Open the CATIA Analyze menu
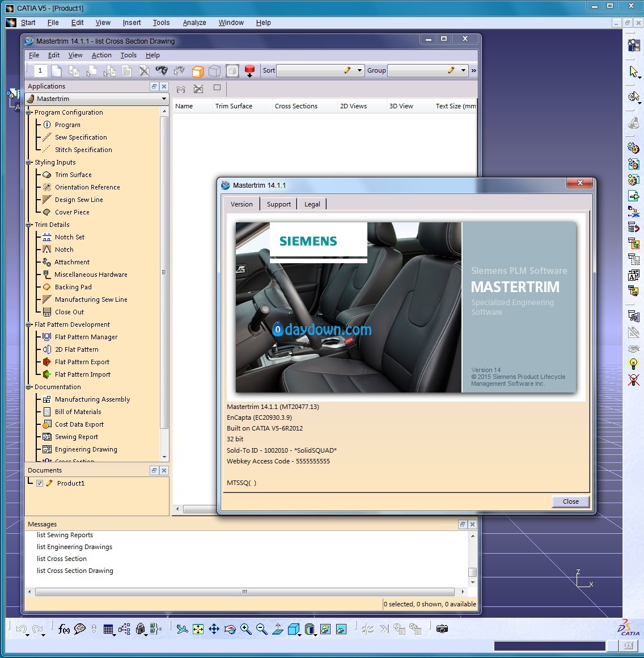The image size is (644, 658). pyautogui.click(x=194, y=23)
